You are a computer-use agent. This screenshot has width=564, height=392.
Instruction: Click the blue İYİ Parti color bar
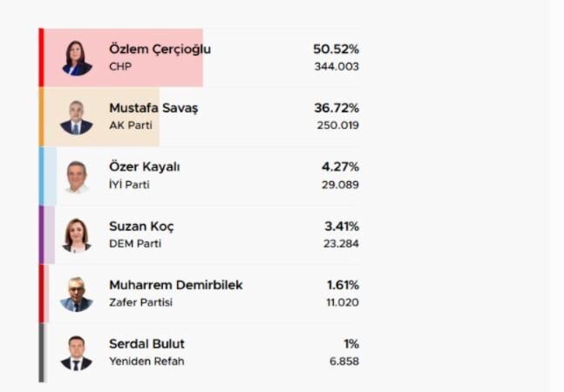click(x=41, y=176)
